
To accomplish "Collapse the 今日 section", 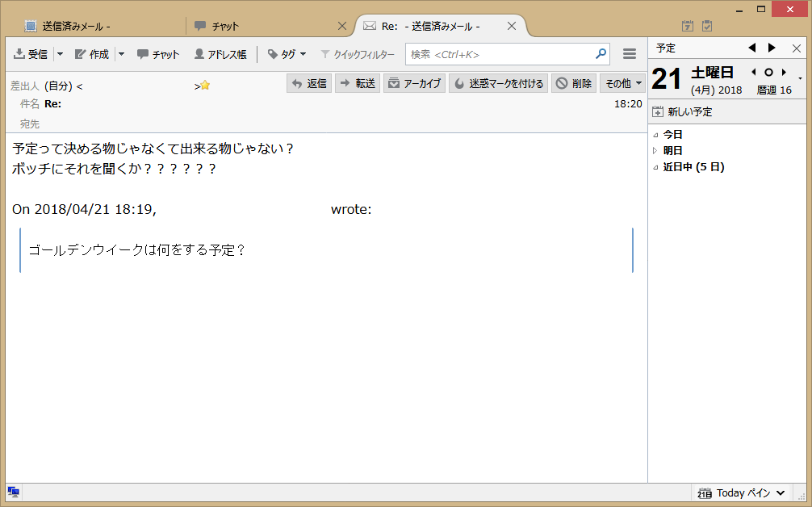I will [655, 135].
